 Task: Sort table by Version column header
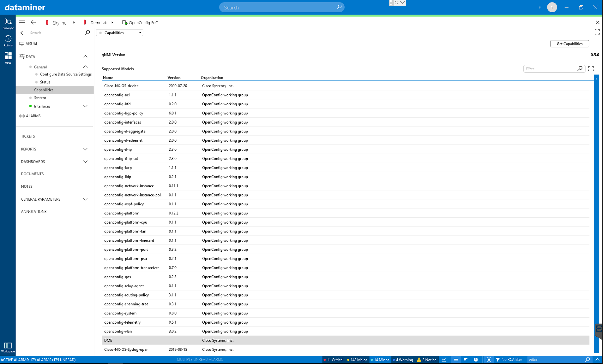pos(174,78)
